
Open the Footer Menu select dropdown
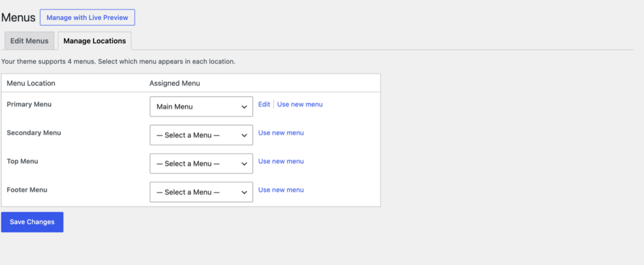click(x=201, y=192)
